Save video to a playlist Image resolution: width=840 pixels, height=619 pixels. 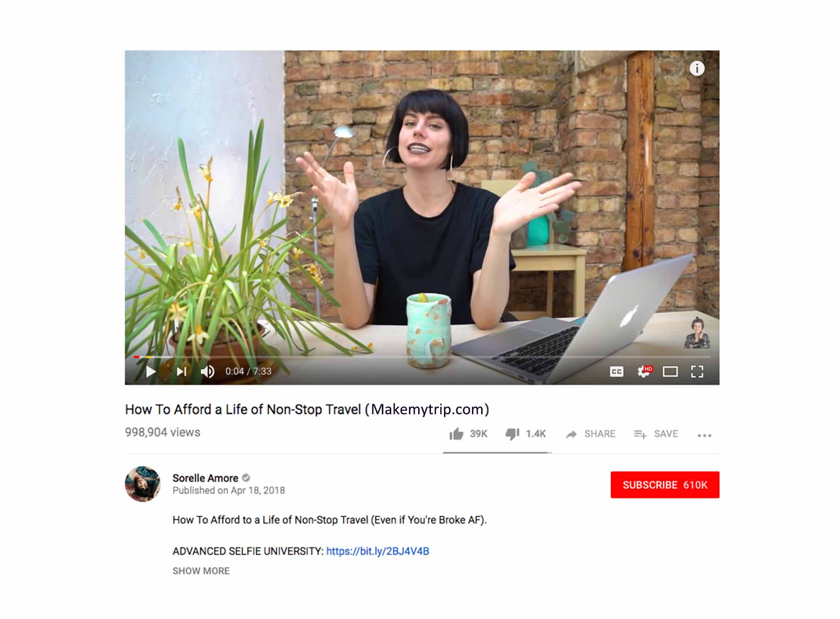[x=656, y=434]
